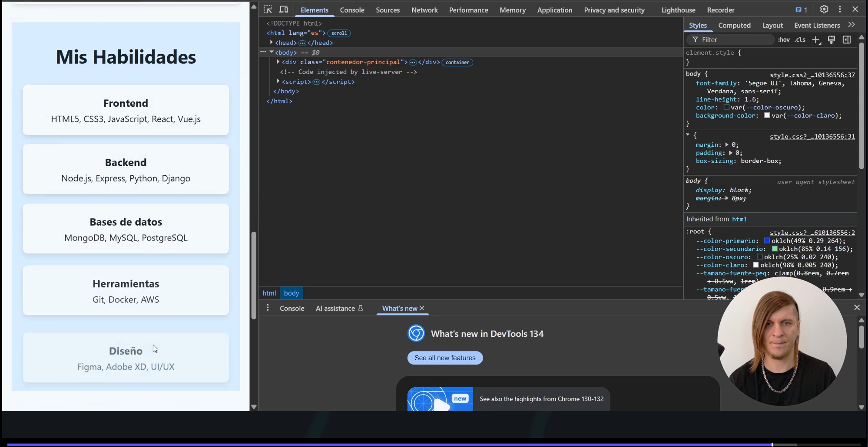The height and width of the screenshot is (447, 868).
Task: Click the --color-claro white swatch
Action: coord(755,265)
